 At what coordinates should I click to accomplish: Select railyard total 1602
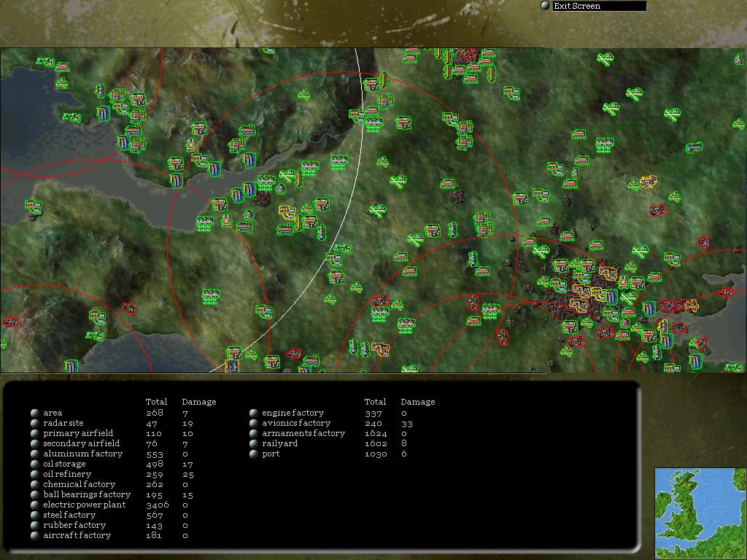click(376, 444)
